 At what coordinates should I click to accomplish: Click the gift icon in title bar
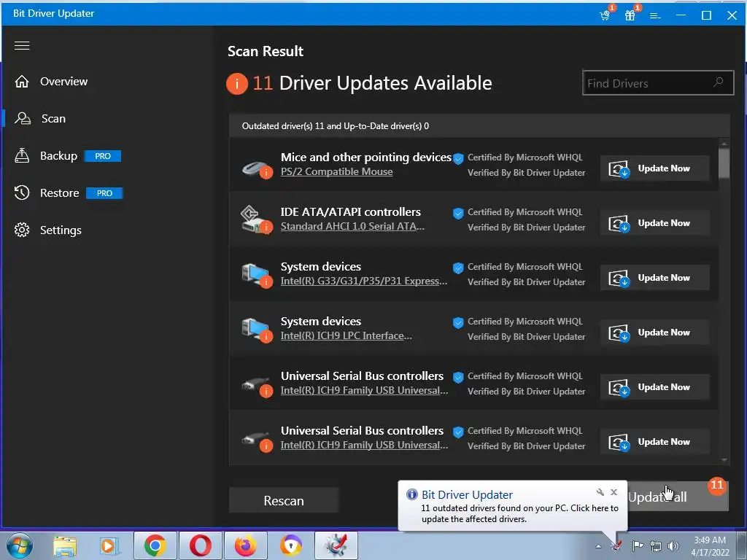pos(631,15)
